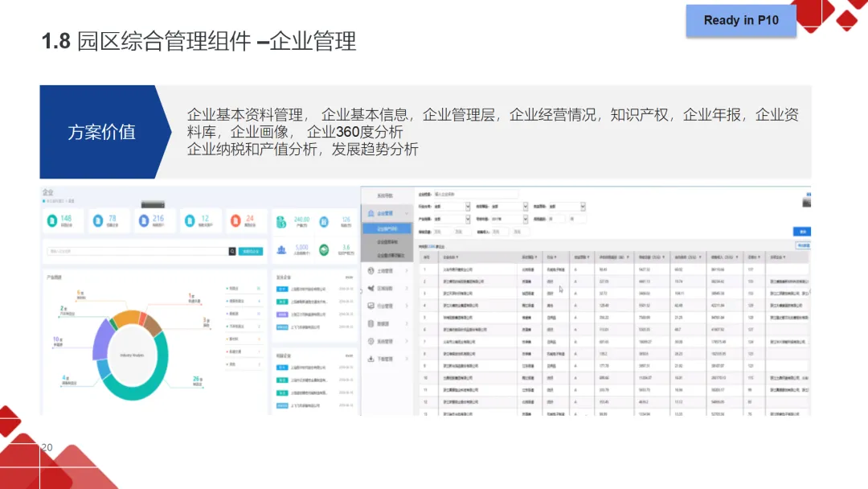The height and width of the screenshot is (489, 868).
Task: Select the third submenu item under 企业管理
Action: click(387, 255)
